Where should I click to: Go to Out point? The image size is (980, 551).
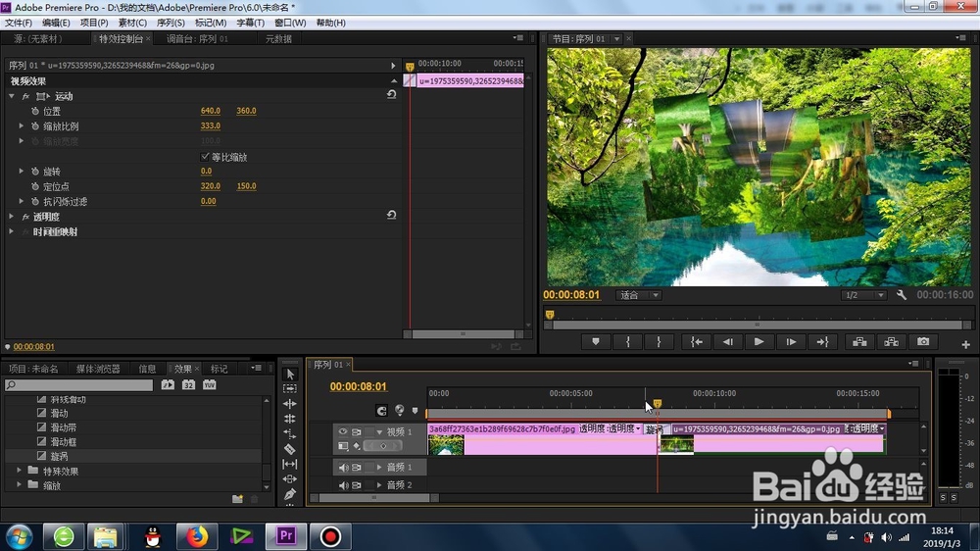pyautogui.click(x=822, y=341)
